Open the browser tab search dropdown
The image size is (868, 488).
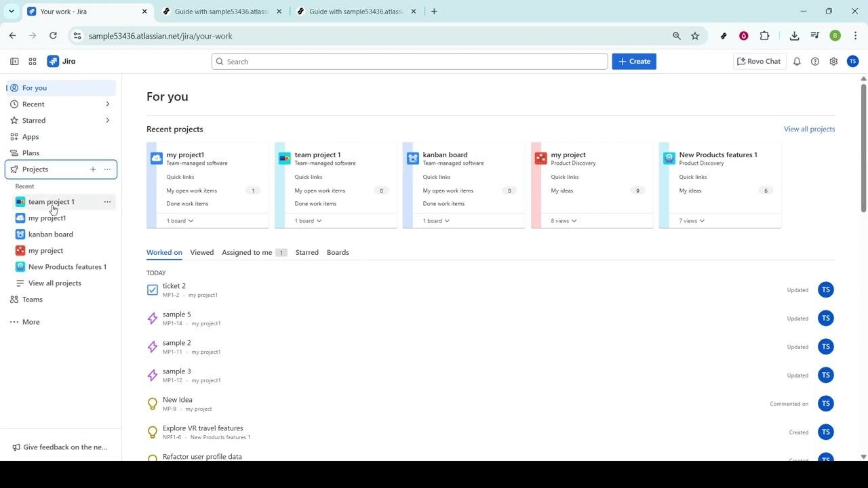[11, 12]
